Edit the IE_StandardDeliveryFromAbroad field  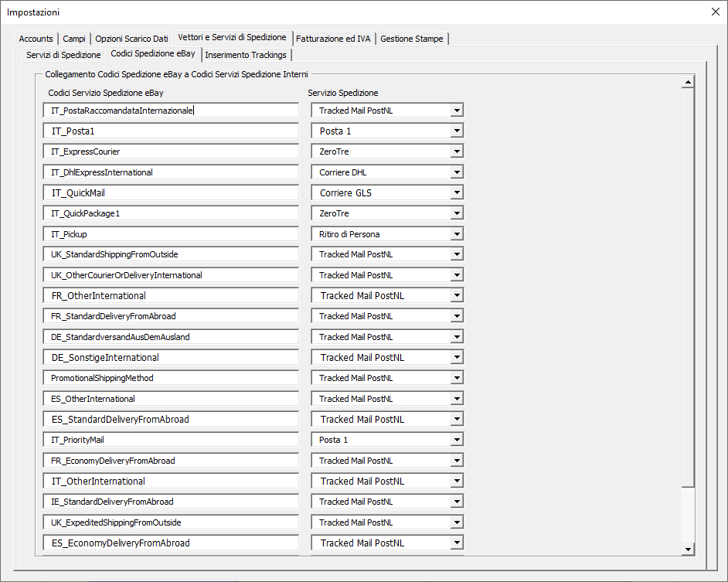(x=171, y=502)
